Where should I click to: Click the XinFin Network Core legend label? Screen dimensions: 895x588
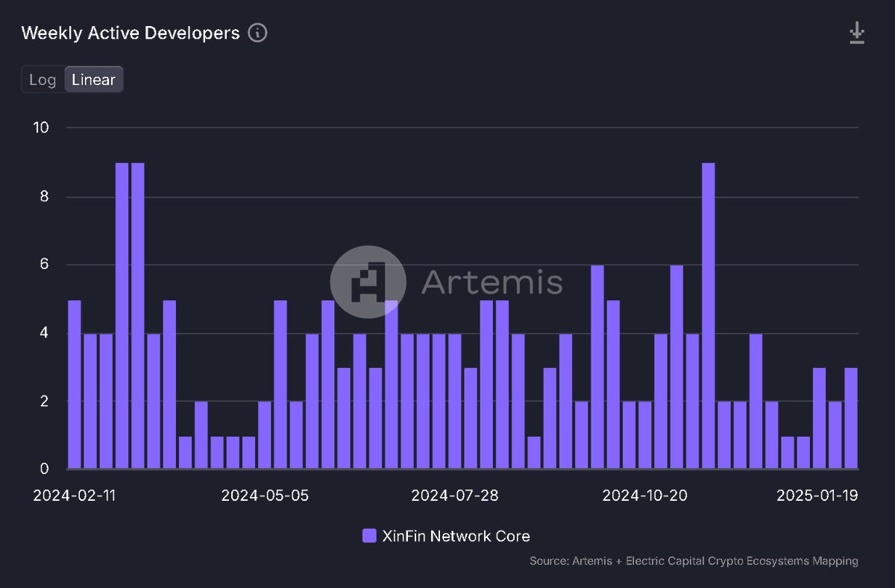(x=456, y=536)
